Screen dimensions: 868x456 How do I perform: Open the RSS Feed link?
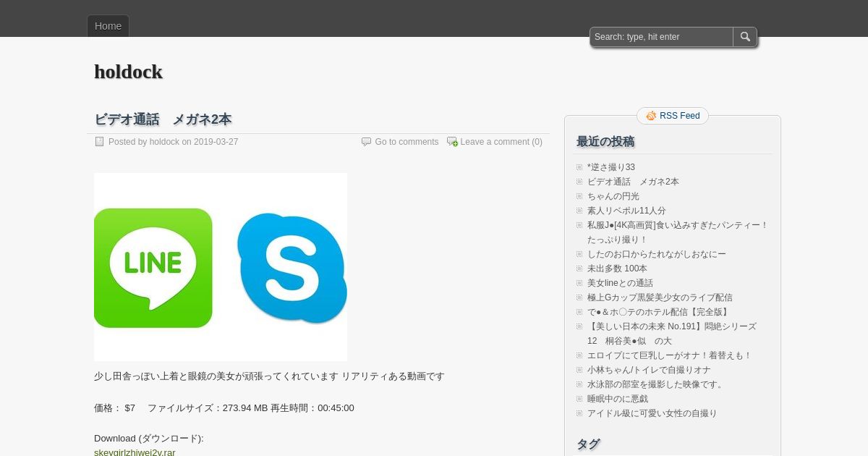(679, 116)
